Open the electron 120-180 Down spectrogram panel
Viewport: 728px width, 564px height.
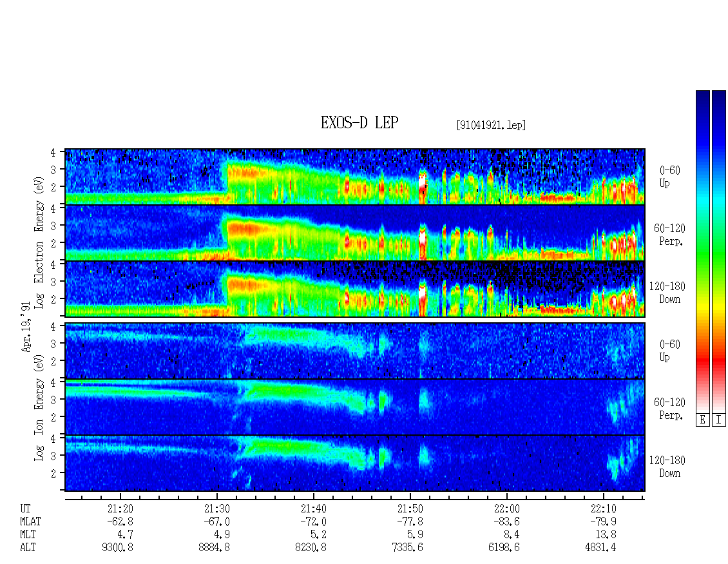click(x=355, y=289)
